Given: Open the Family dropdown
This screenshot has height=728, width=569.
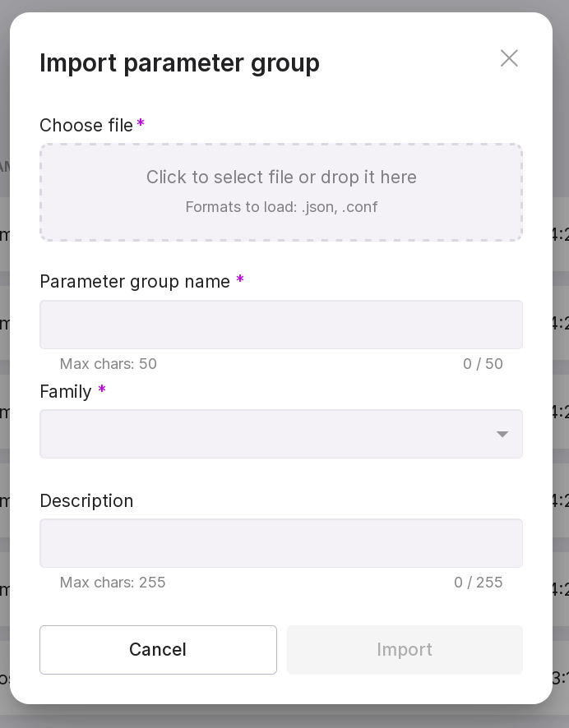Looking at the screenshot, I should coord(263,434).
